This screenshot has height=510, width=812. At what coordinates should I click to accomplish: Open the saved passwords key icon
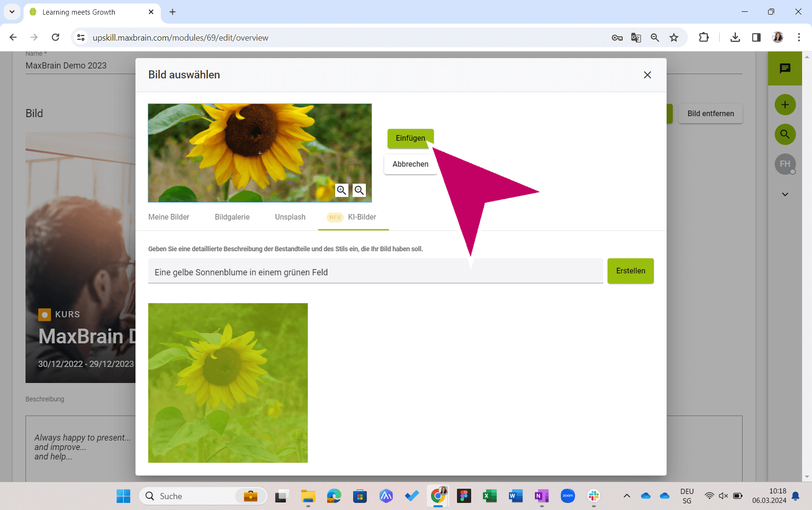point(617,38)
